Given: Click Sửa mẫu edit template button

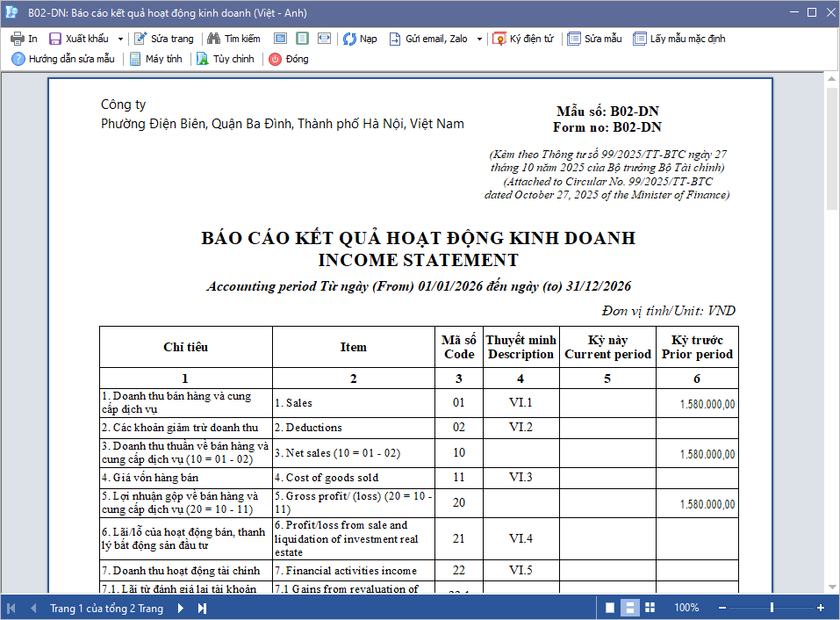Looking at the screenshot, I should click(x=594, y=39).
